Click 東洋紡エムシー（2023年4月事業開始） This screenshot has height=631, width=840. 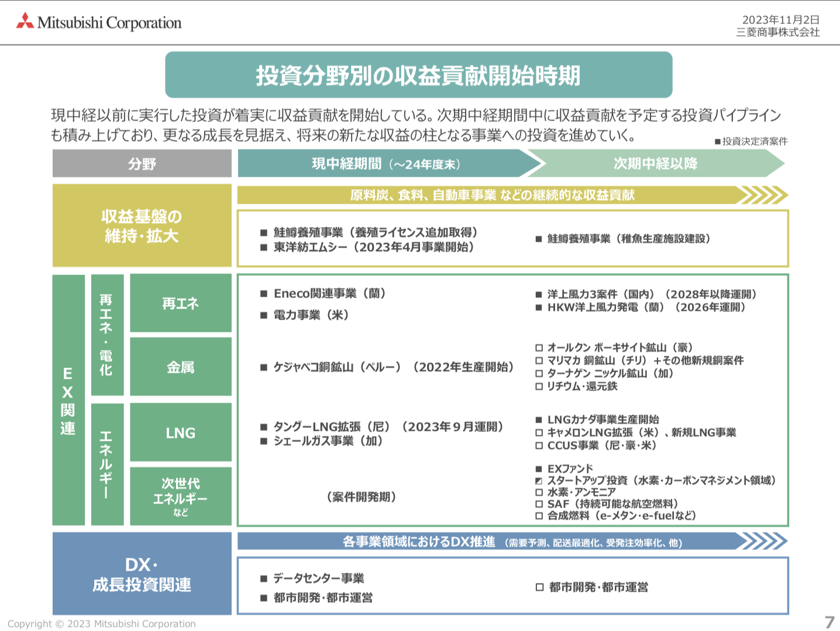(374, 247)
